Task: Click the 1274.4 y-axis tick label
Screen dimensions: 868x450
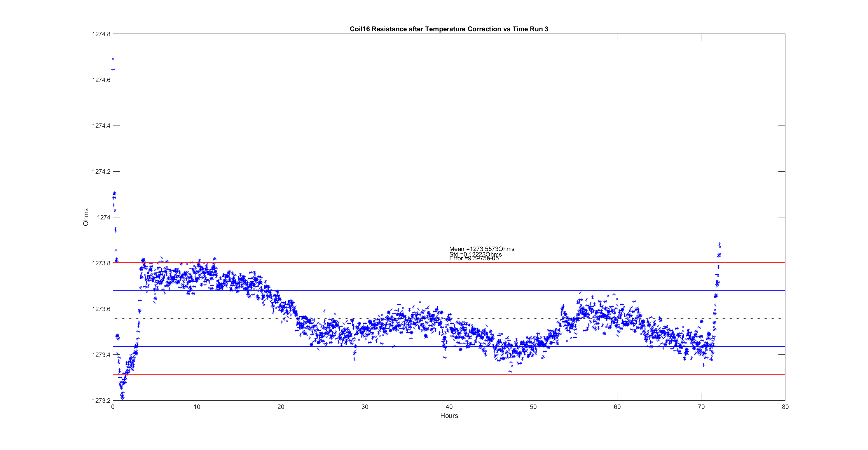Action: (x=101, y=126)
